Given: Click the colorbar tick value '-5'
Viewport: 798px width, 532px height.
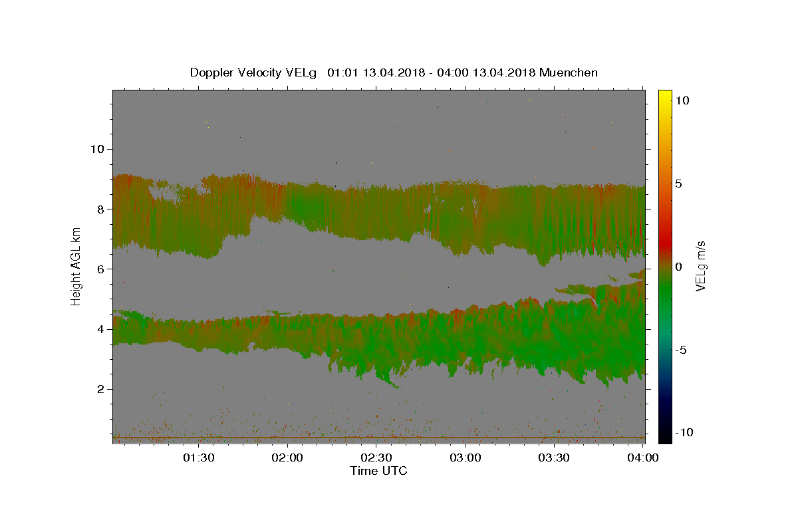Looking at the screenshot, I should (682, 350).
